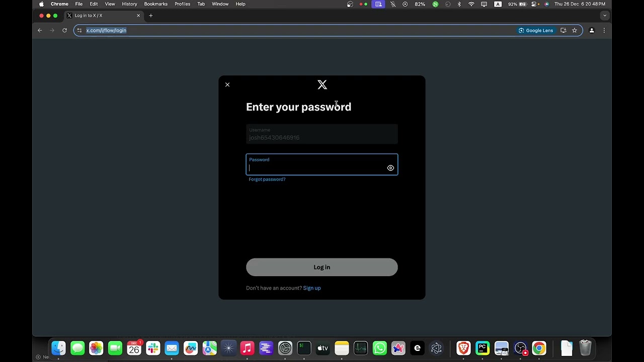Image resolution: width=644 pixels, height=362 pixels.
Task: Select the 'Log in to X / X' tab
Action: point(104,16)
